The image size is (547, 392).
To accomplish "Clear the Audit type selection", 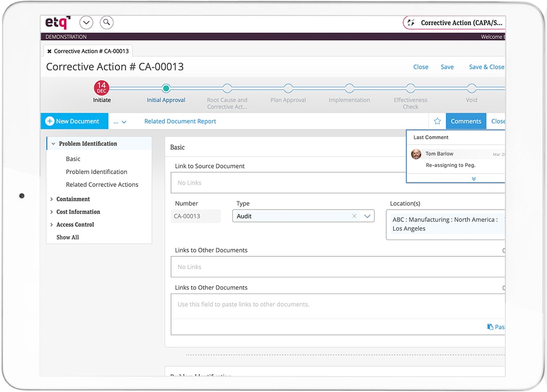I will coord(354,216).
